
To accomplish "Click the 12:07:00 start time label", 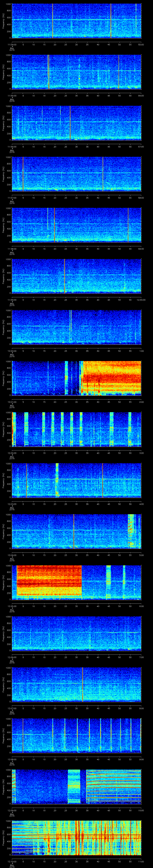I will (x=12, y=708).
